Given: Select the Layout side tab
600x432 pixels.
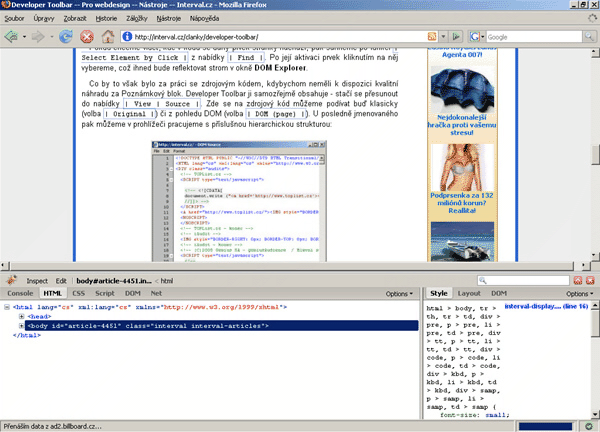Looking at the screenshot, I should 469,293.
